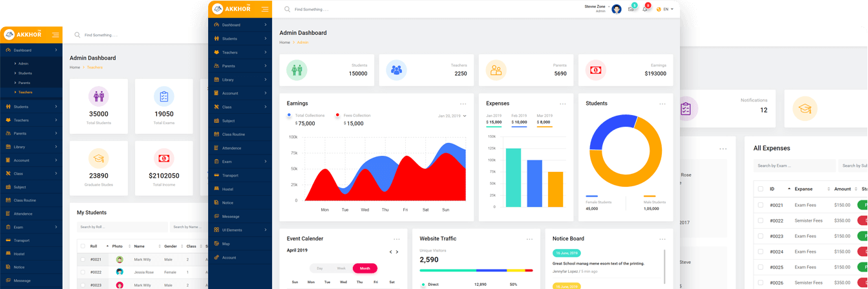
Task: Open Notice Board three-dot options
Action: (x=662, y=239)
